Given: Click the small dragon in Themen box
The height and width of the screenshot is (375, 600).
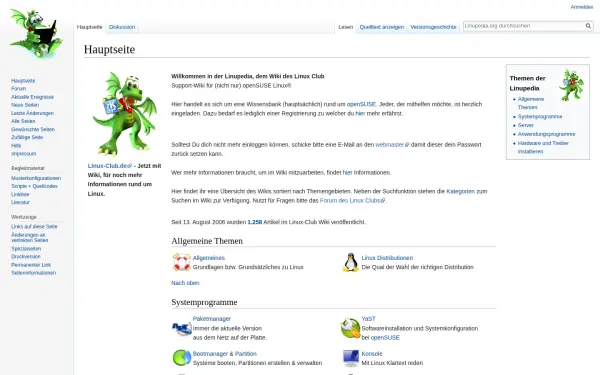Looking at the screenshot, I should [x=571, y=85].
